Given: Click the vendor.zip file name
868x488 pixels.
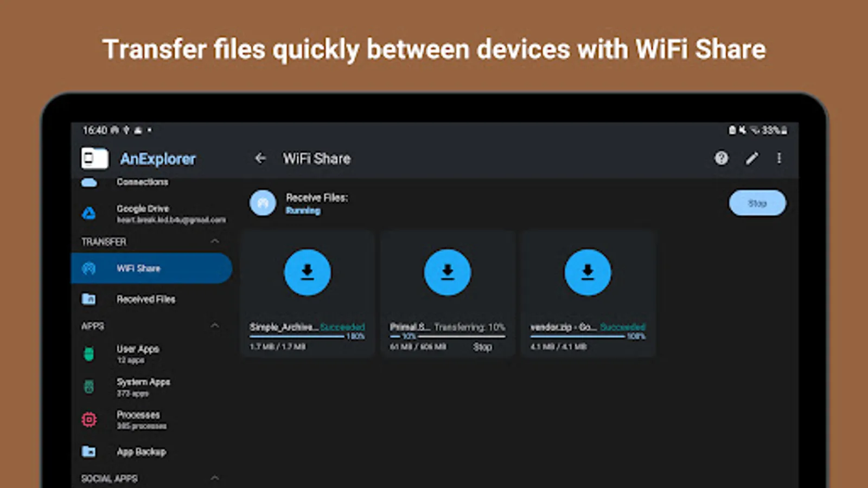Looking at the screenshot, I should click(563, 327).
